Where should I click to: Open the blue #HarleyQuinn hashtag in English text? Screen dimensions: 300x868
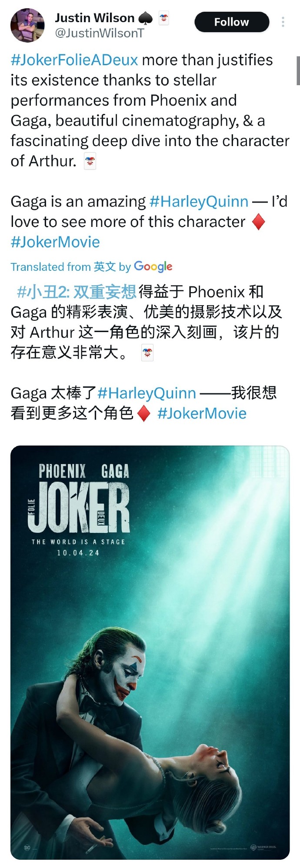click(x=199, y=202)
